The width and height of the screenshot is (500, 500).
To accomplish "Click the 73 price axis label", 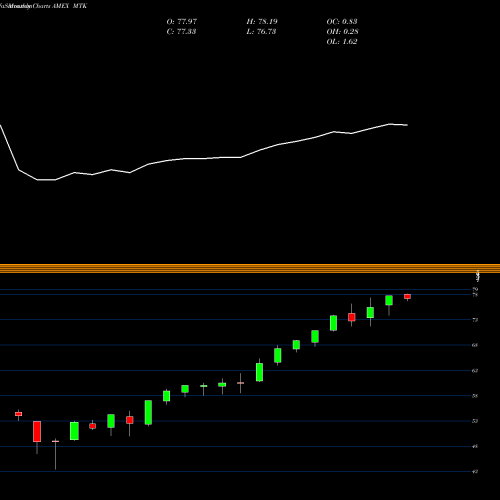I will [475, 320].
